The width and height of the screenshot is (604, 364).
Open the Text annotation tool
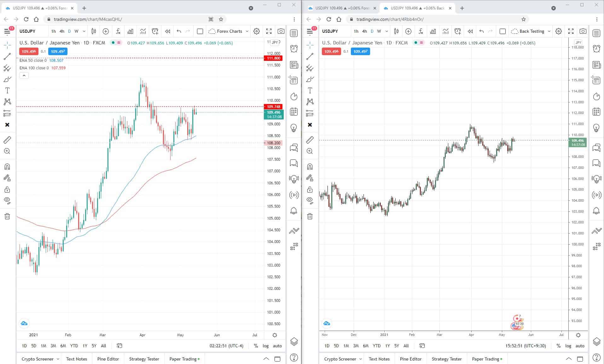pyautogui.click(x=7, y=90)
